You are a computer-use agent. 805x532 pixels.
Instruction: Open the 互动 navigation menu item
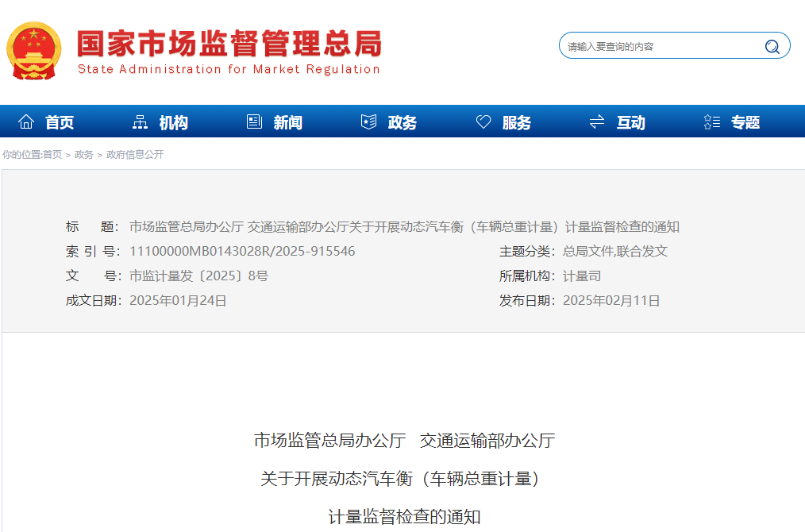click(630, 122)
